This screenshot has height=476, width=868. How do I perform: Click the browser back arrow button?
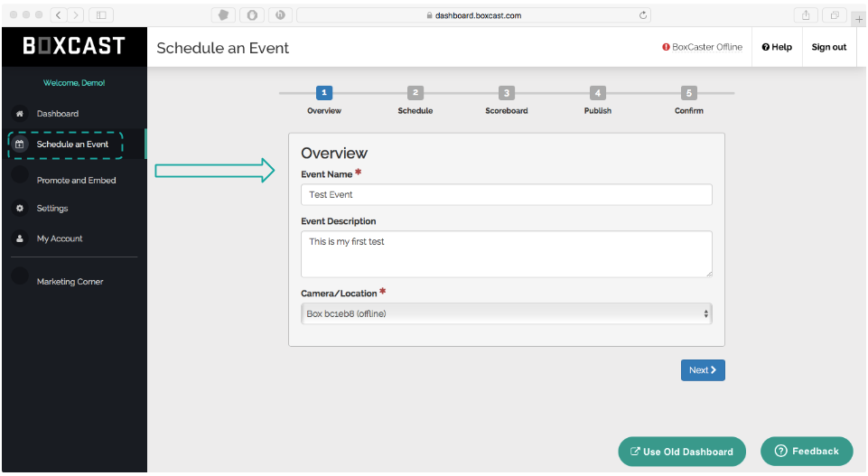pyautogui.click(x=58, y=15)
